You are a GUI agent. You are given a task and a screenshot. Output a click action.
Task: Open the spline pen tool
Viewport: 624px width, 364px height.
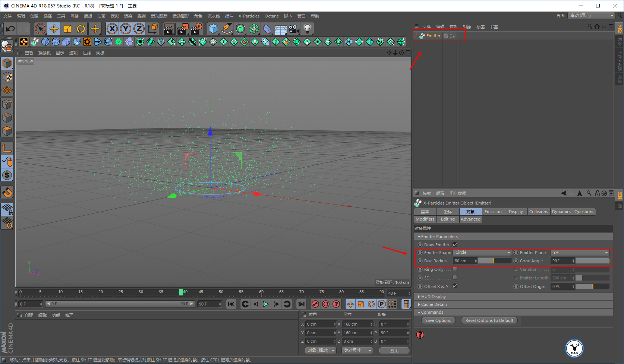point(227,29)
